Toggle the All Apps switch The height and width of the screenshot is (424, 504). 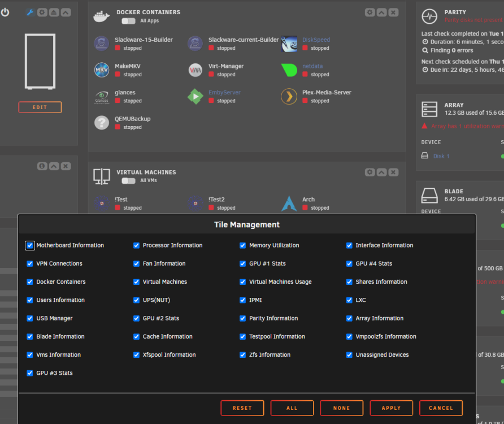point(129,21)
